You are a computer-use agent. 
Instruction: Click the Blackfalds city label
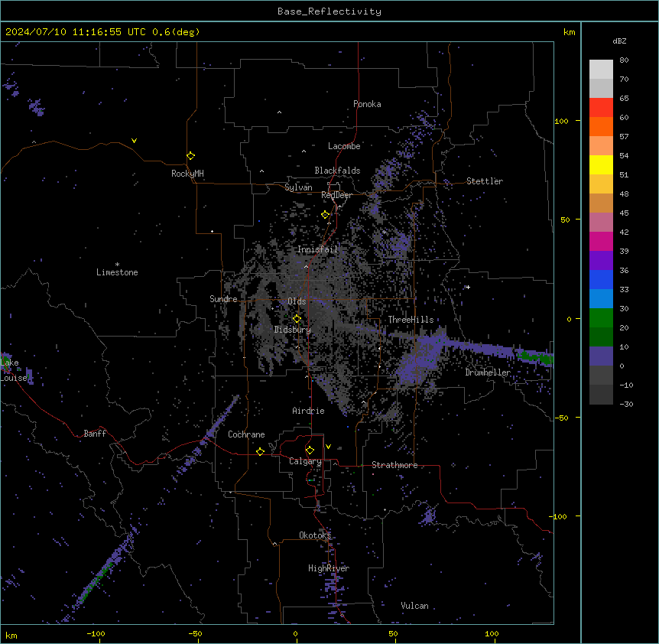[x=337, y=171]
